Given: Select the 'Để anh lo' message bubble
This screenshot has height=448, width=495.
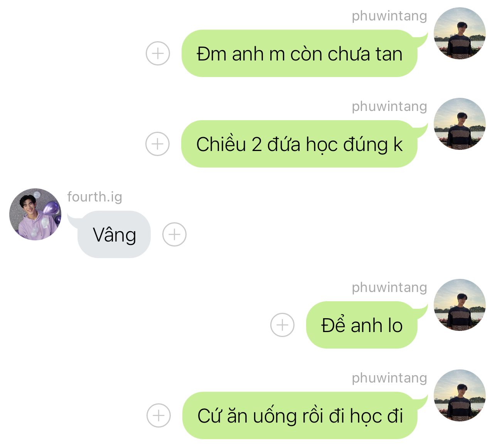Looking at the screenshot, I should pos(363,325).
